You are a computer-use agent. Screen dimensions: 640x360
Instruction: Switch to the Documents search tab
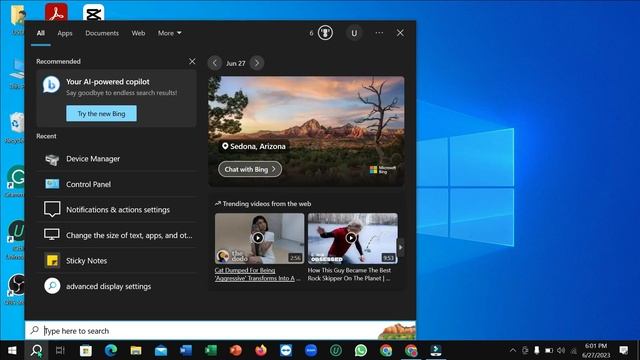click(102, 33)
